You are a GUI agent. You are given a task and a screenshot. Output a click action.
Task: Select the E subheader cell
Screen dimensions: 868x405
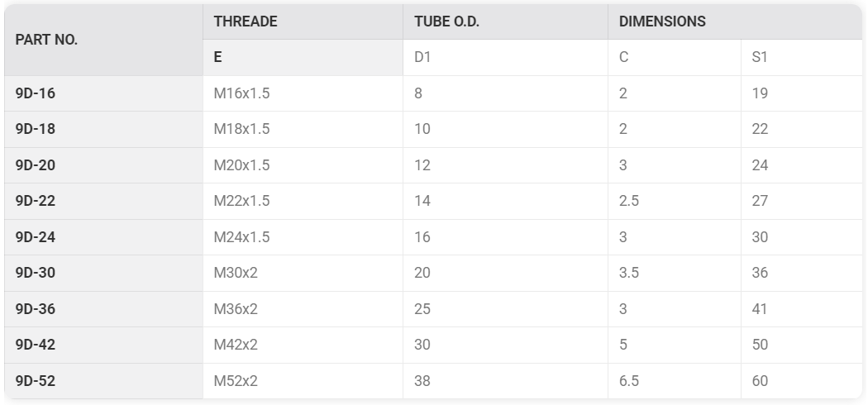pos(303,58)
